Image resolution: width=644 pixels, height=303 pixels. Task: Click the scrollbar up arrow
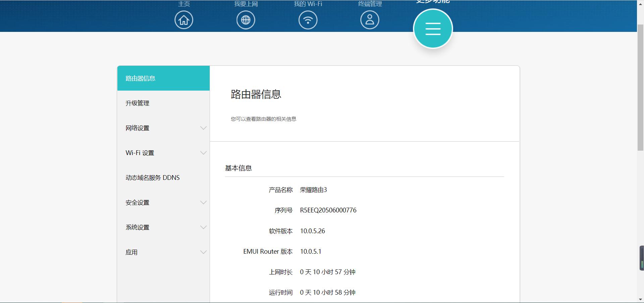pyautogui.click(x=641, y=3)
